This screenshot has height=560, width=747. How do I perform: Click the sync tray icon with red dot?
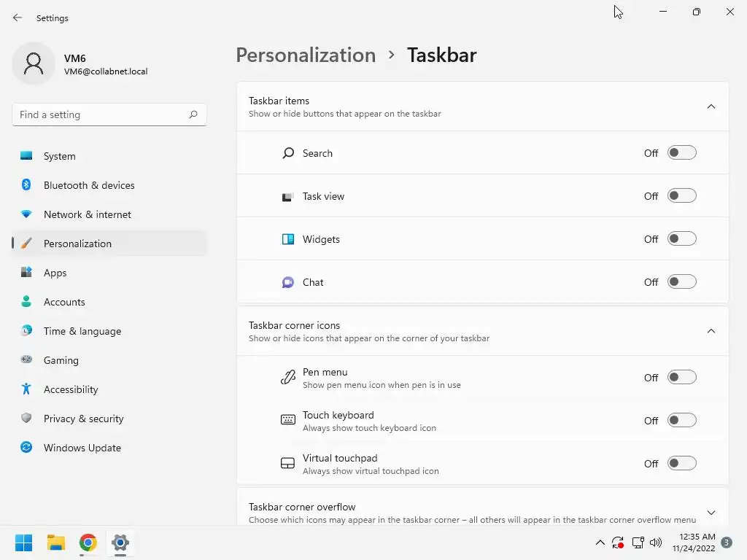pos(618,542)
